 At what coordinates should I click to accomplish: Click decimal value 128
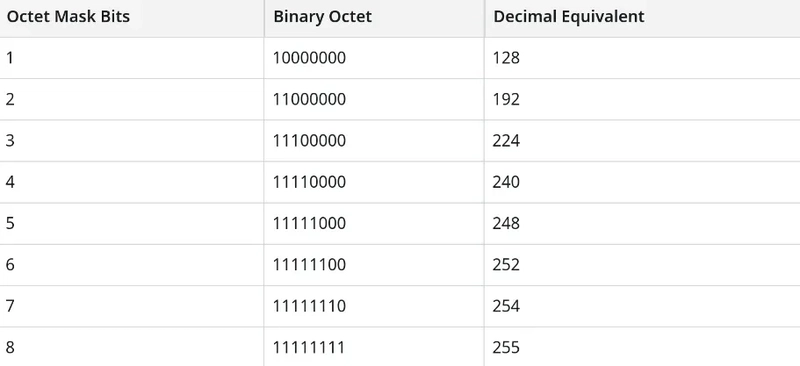[506, 58]
